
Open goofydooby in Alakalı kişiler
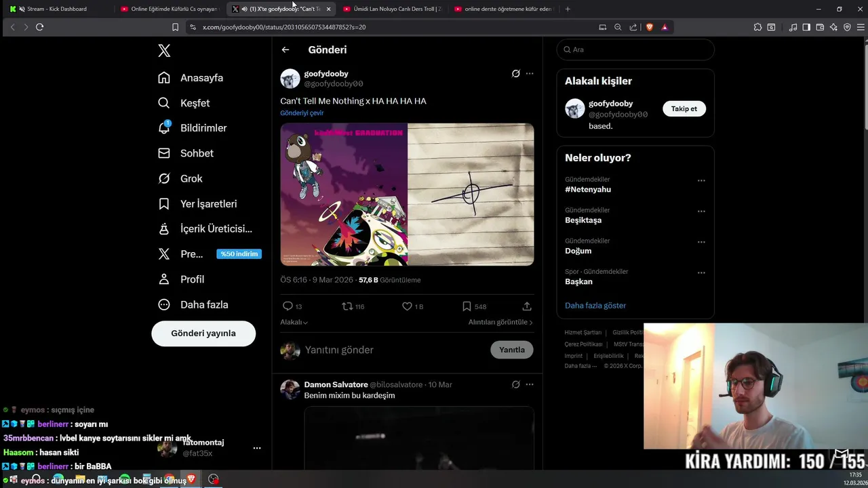[610, 104]
